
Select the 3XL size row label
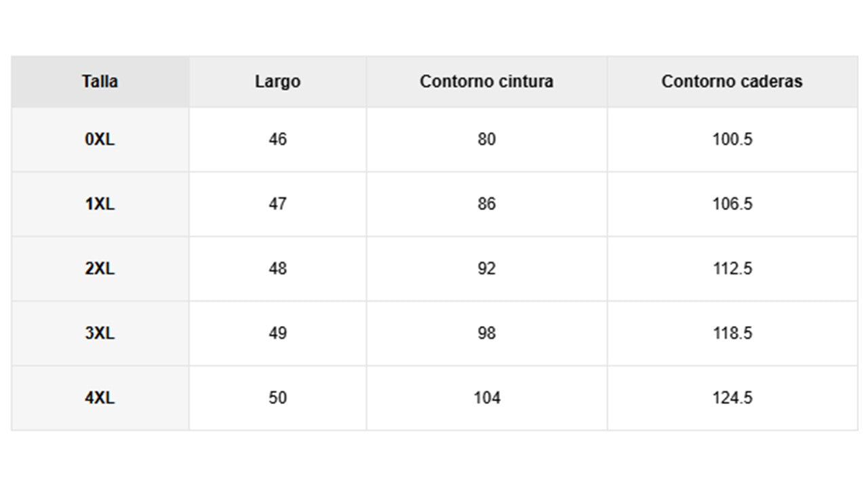(x=100, y=333)
